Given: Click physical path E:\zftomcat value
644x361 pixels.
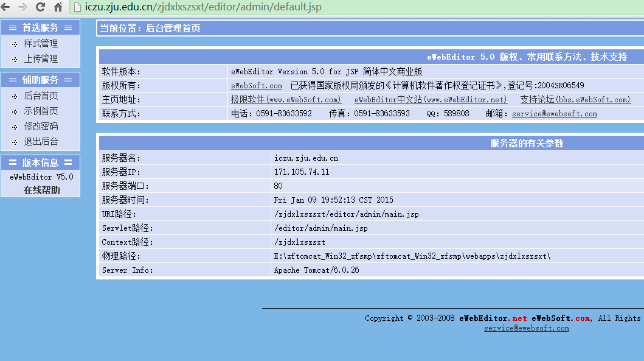Looking at the screenshot, I should [412, 256].
